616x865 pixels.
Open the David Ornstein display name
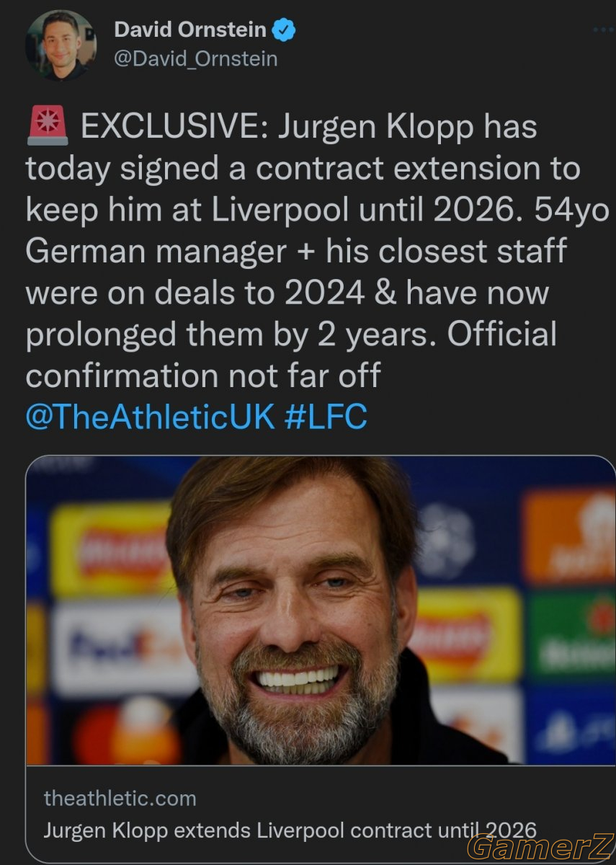pyautogui.click(x=190, y=30)
